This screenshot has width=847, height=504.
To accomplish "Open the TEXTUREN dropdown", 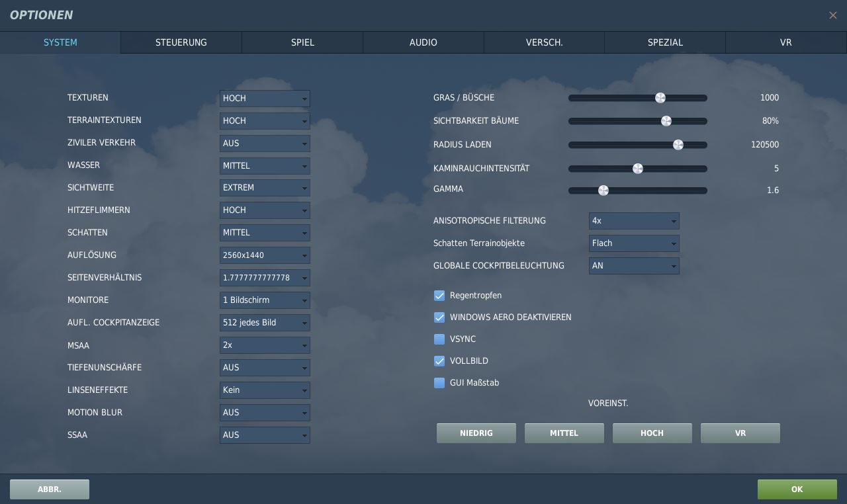I will [265, 99].
